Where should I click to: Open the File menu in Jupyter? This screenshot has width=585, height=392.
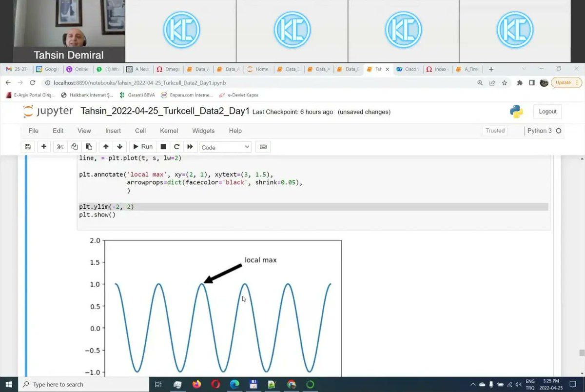click(33, 131)
